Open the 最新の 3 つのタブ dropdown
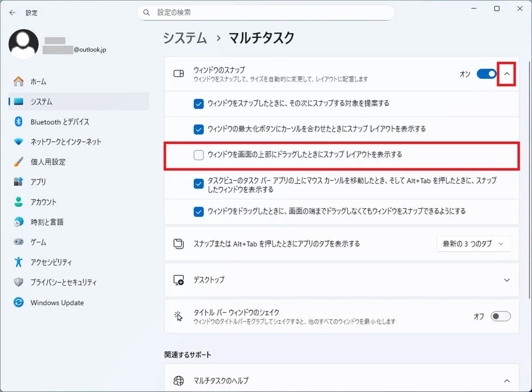 point(473,243)
